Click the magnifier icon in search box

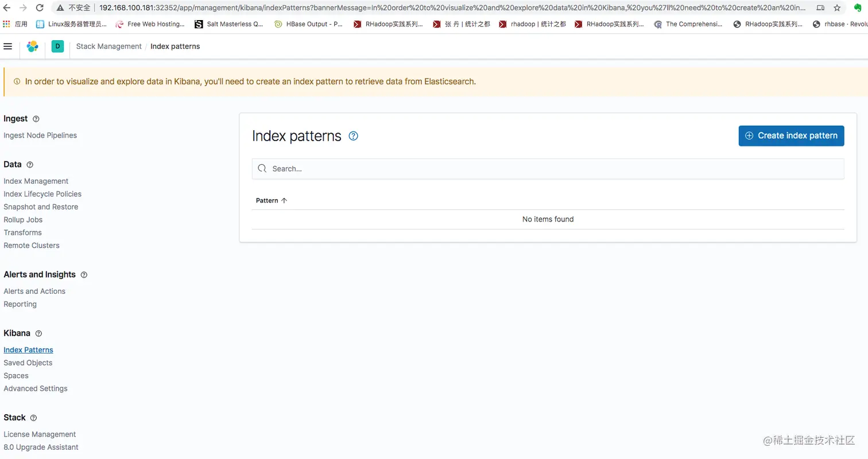tap(262, 169)
